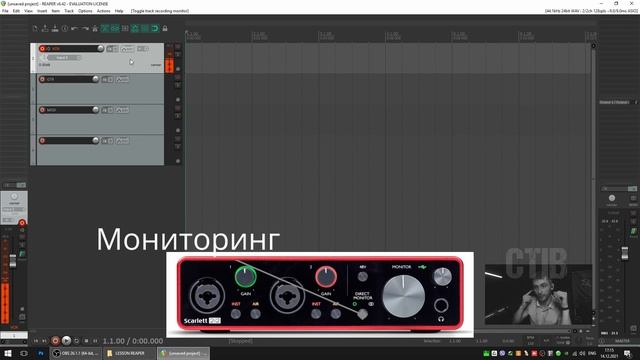Open the View menu
The height and width of the screenshot is (360, 640).
29,11
